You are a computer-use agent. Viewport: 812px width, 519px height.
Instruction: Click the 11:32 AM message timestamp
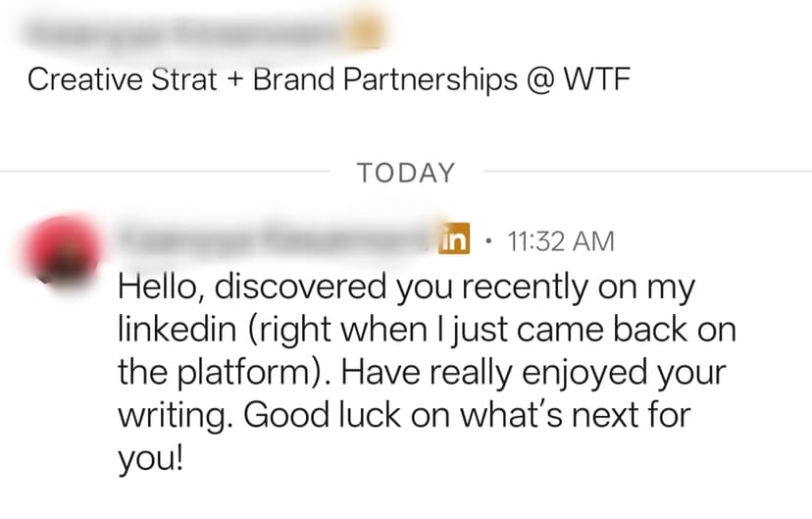[561, 240]
